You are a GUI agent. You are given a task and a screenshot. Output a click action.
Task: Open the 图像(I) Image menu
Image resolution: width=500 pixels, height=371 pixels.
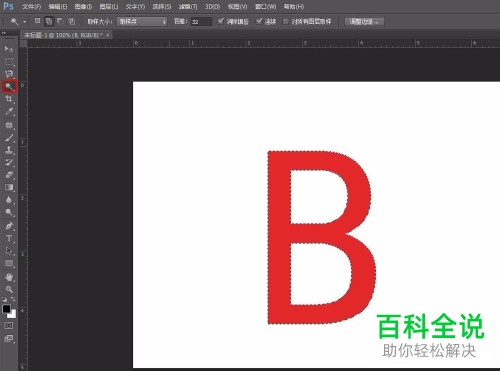tap(83, 7)
